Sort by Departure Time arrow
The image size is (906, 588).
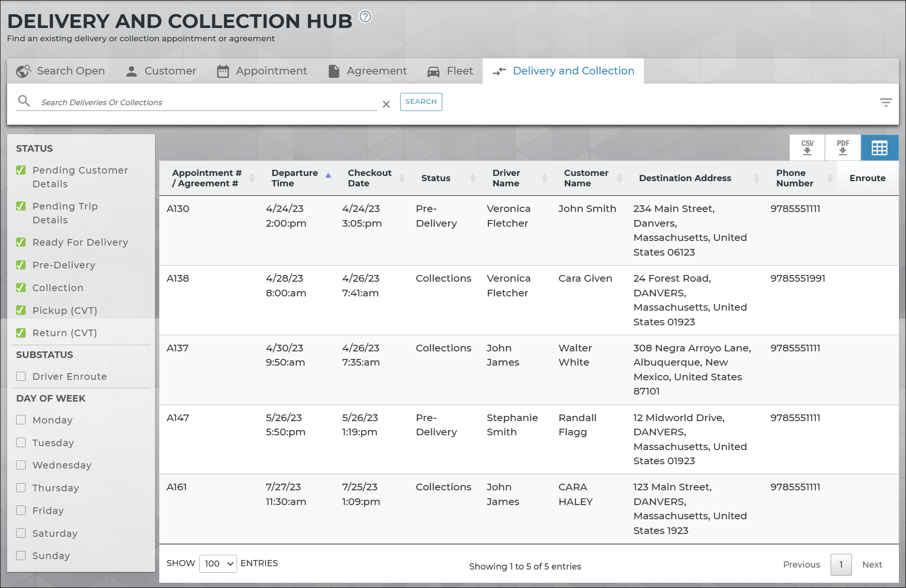[328, 175]
